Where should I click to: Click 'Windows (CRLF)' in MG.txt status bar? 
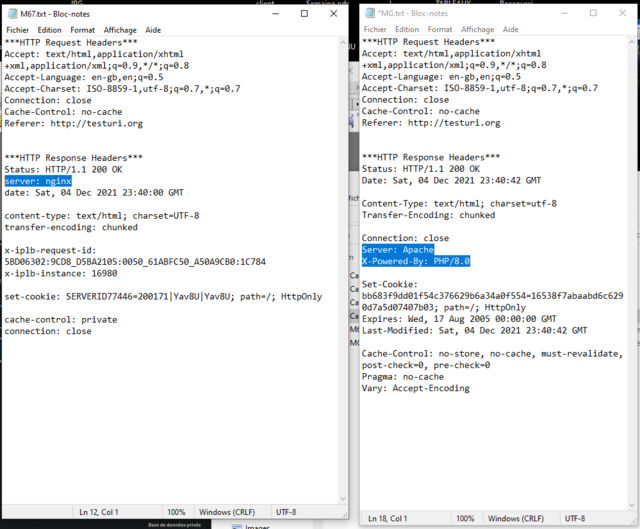click(516, 518)
